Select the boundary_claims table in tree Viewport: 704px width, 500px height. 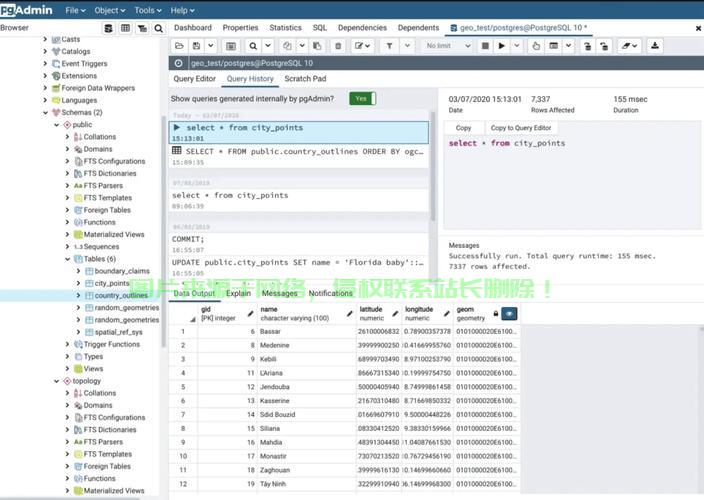tap(122, 271)
